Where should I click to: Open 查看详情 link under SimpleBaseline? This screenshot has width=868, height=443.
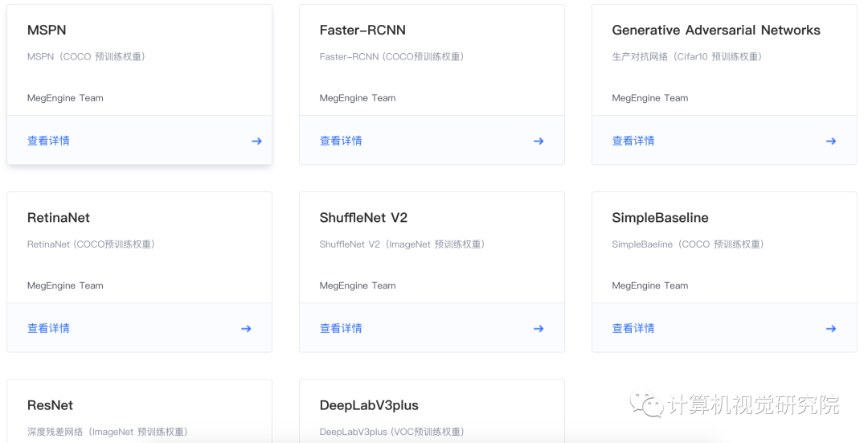pyautogui.click(x=633, y=329)
